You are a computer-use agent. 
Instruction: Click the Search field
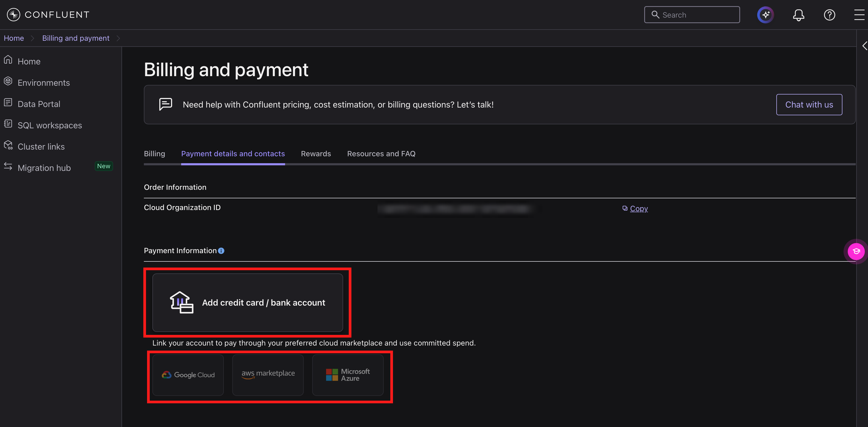(692, 14)
